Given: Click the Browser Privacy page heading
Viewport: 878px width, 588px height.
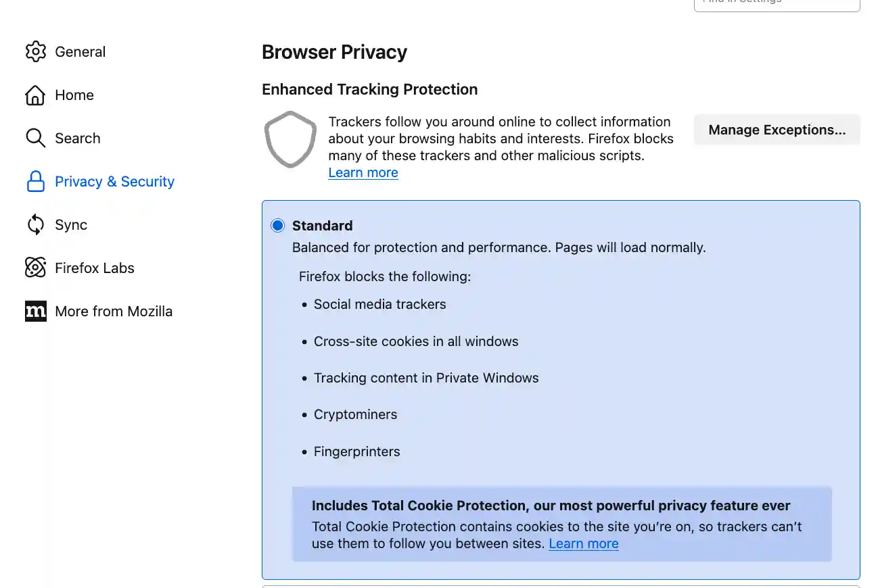Looking at the screenshot, I should click(334, 51).
